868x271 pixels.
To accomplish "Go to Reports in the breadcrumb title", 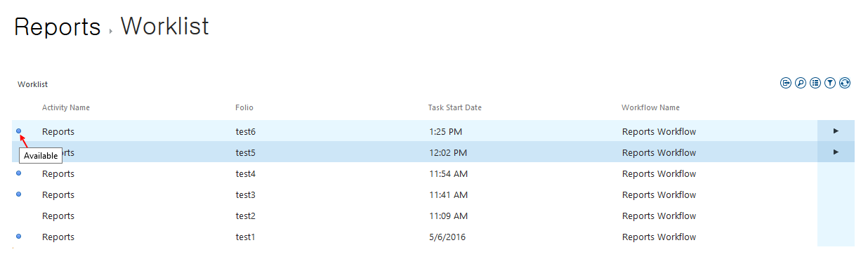I will tap(58, 27).
